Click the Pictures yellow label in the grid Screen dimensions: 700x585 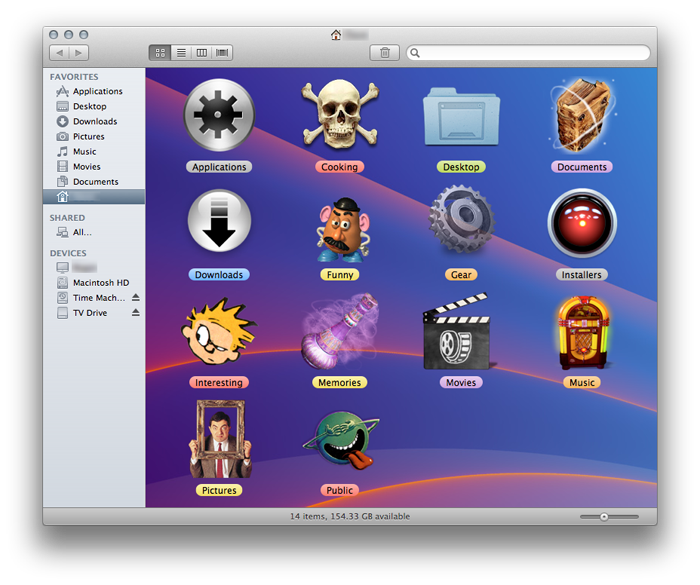219,490
